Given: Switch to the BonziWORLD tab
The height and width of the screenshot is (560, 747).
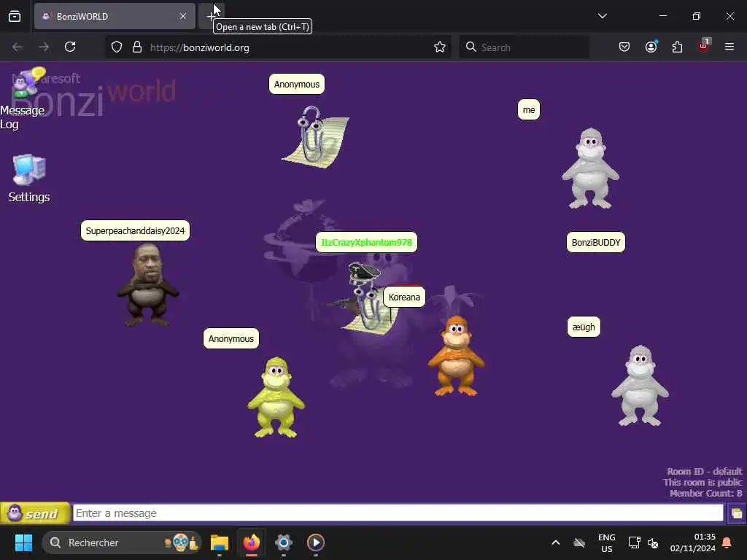Looking at the screenshot, I should [x=115, y=16].
